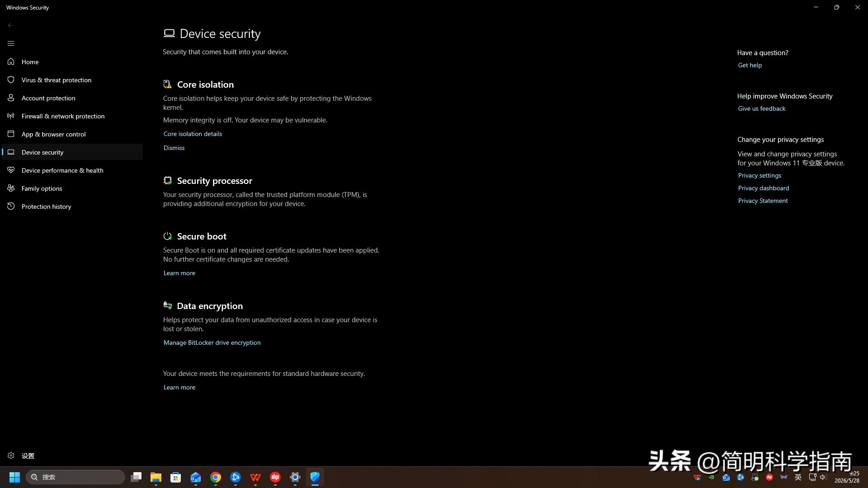
Task: Open Outlook from the taskbar
Action: click(196, 477)
